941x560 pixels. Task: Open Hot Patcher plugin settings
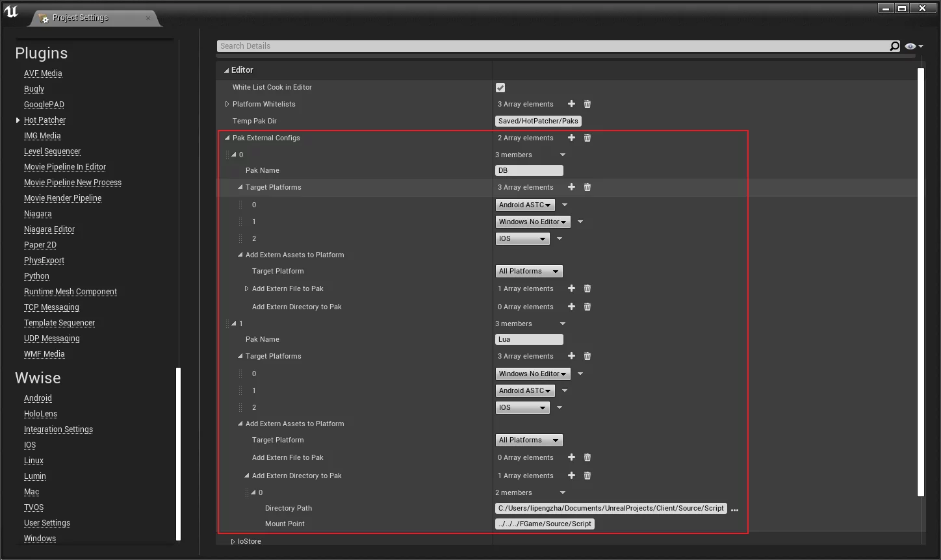[45, 120]
